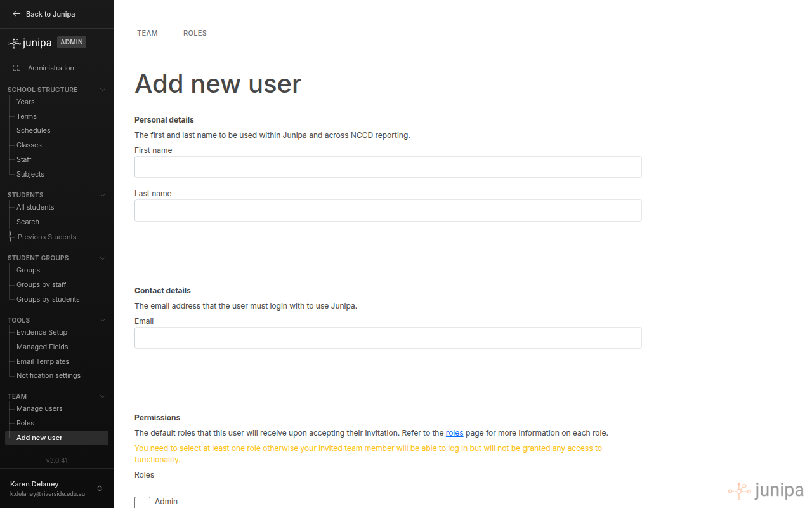Click the First name input field
Image resolution: width=812 pixels, height=508 pixels.
388,167
